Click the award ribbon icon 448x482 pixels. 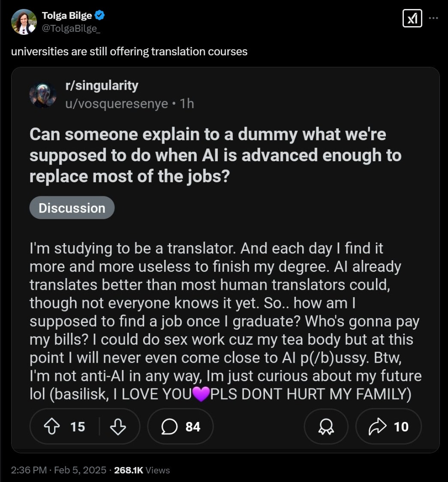tap(326, 426)
